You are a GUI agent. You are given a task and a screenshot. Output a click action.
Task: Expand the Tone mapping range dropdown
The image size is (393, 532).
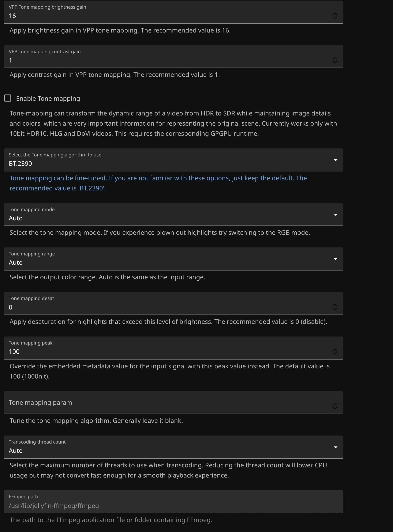tap(173, 259)
